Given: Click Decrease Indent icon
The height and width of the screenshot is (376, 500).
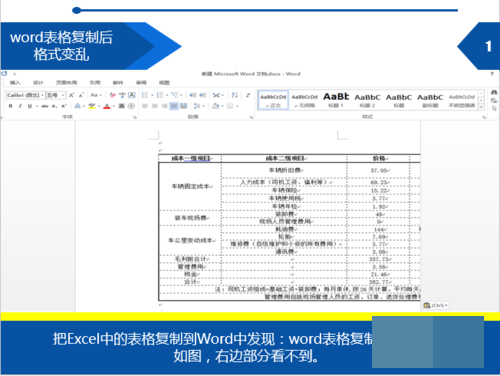Looking at the screenshot, I should point(193,95).
